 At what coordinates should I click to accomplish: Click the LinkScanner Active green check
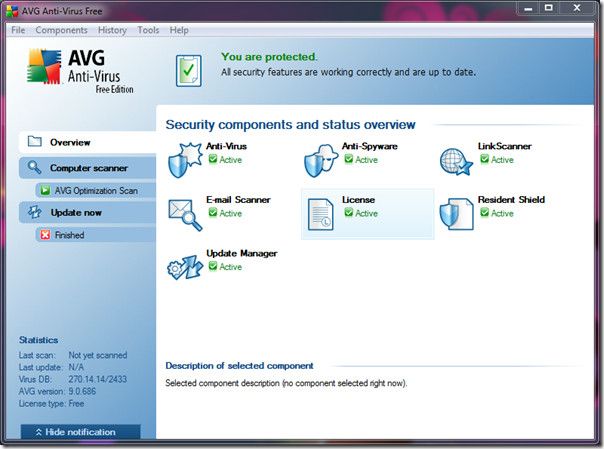[x=485, y=159]
